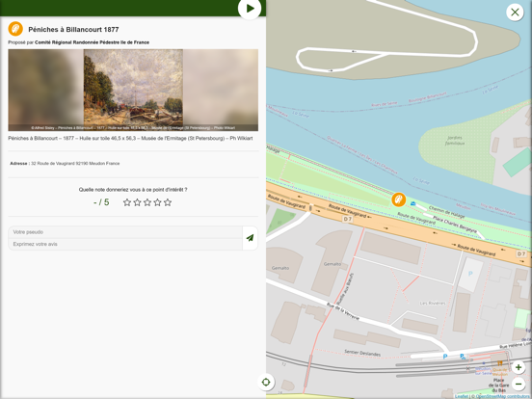This screenshot has height=399, width=532.
Task: Click the Péniches à Billancourt 1877 title
Action: click(x=73, y=30)
